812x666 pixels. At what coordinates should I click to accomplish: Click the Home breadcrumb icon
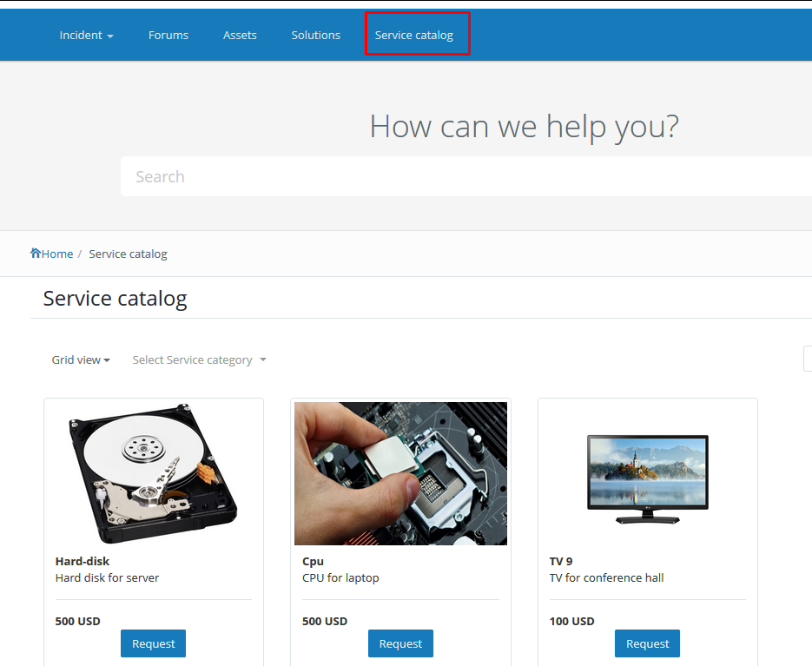coord(36,253)
